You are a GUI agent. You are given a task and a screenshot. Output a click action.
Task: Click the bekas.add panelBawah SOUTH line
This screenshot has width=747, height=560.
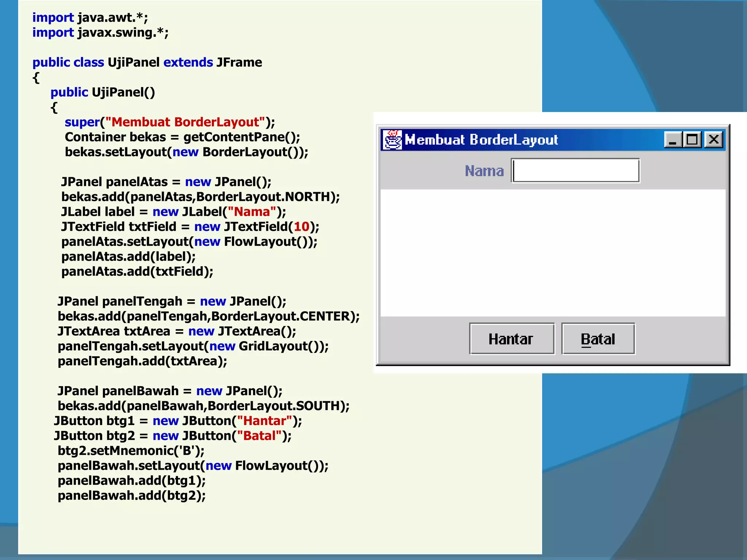204,406
